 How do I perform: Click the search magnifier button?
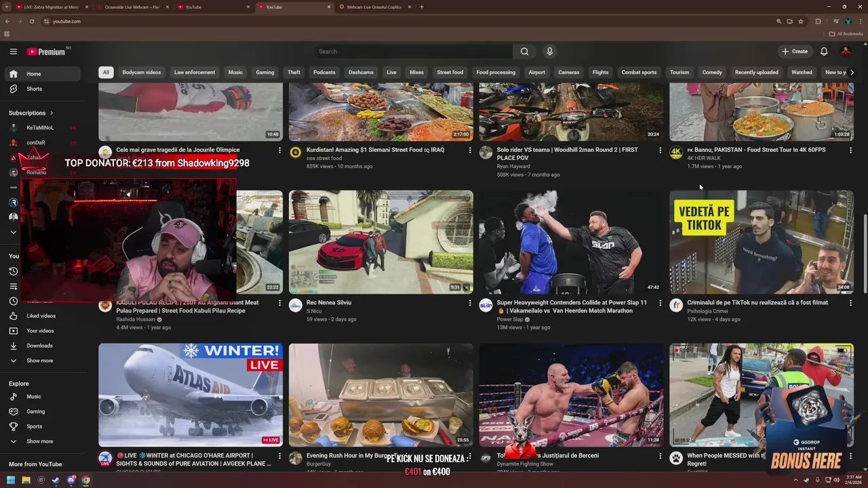[524, 52]
